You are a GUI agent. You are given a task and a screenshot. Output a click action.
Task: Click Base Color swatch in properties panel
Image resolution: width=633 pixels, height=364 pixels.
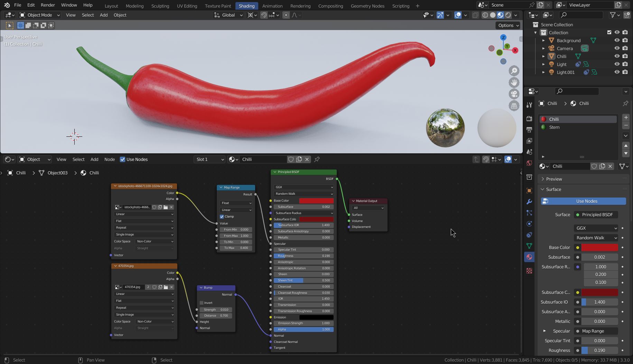click(x=599, y=247)
